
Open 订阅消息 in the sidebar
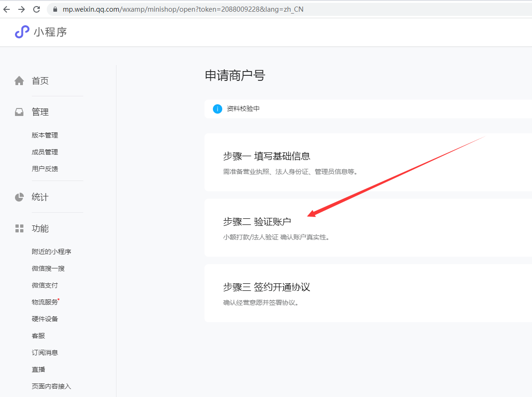45,353
